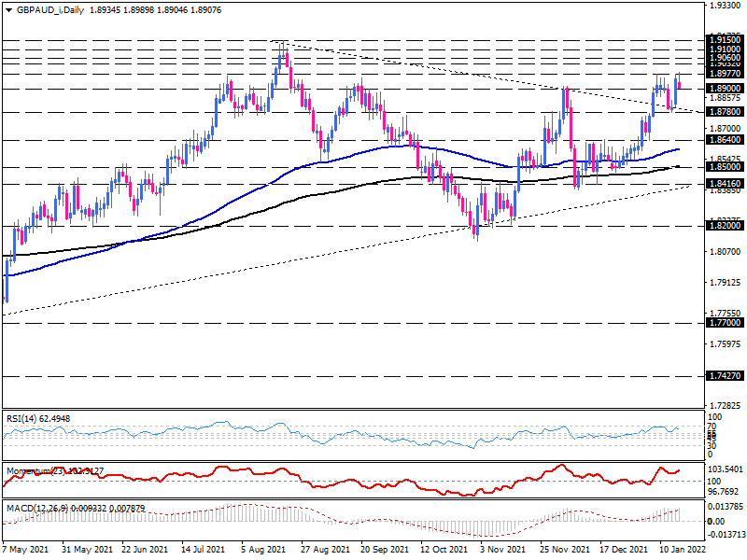Click the 7 May 2021 date label
The image size is (747, 560).
coord(28,553)
